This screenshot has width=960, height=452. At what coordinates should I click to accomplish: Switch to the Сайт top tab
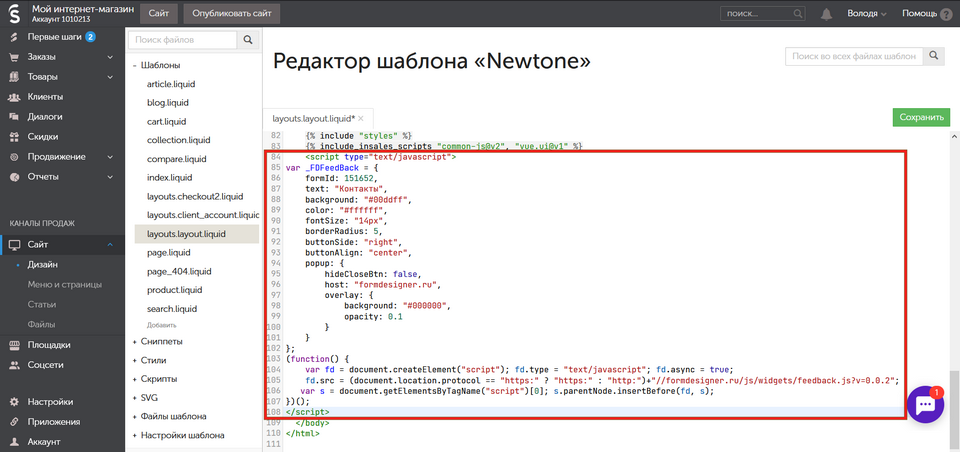click(x=158, y=14)
